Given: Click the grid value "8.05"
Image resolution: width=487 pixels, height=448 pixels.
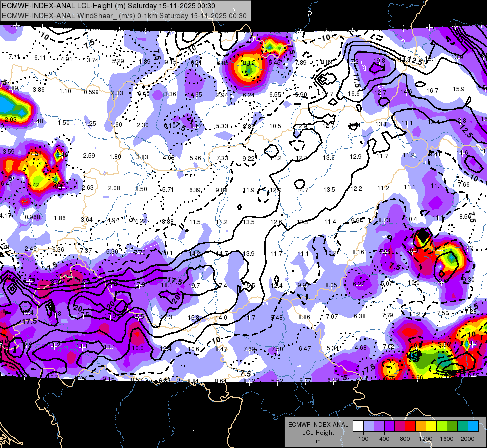Looking at the screenshot, I should click(331, 285).
